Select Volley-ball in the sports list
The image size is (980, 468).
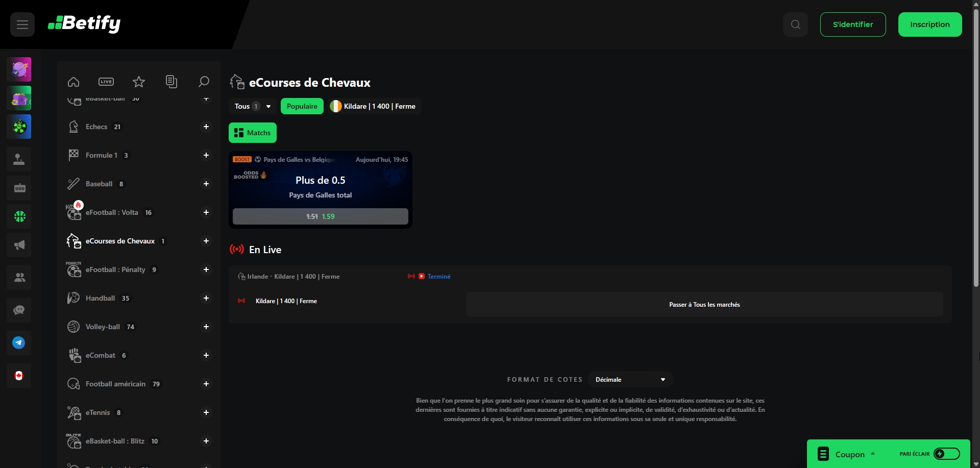pyautogui.click(x=103, y=327)
